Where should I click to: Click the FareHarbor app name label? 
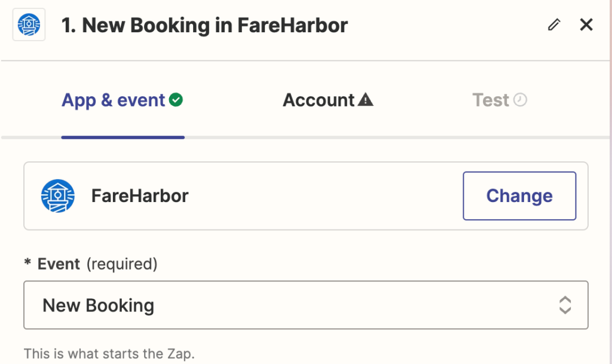tap(140, 196)
